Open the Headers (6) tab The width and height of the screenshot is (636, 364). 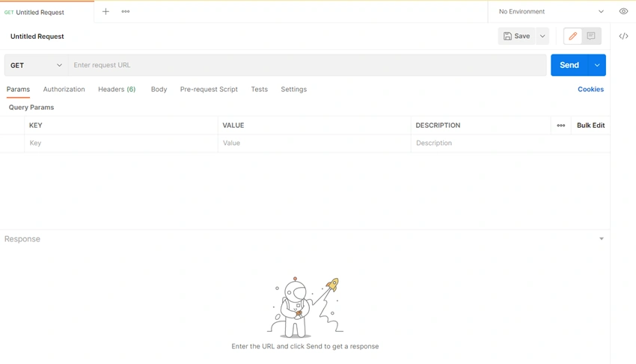117,89
